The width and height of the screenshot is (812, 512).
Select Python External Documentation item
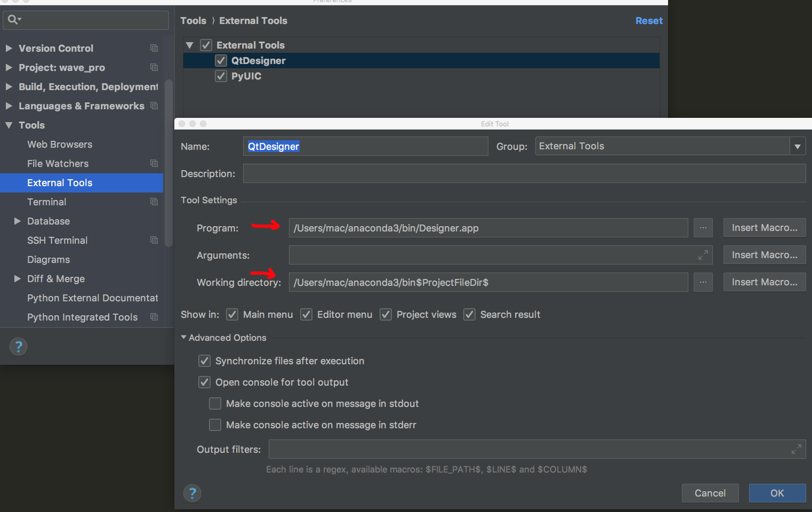pos(93,298)
